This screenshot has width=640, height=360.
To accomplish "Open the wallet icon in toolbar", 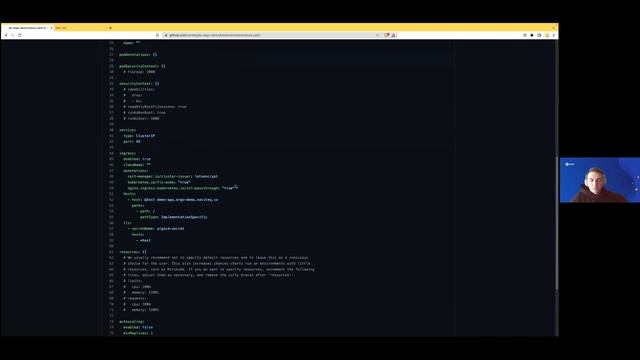I will pos(539,35).
